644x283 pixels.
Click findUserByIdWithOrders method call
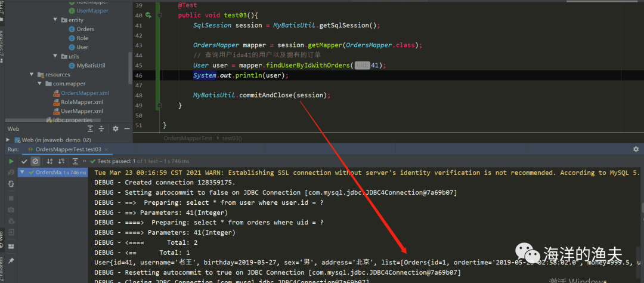pos(309,66)
